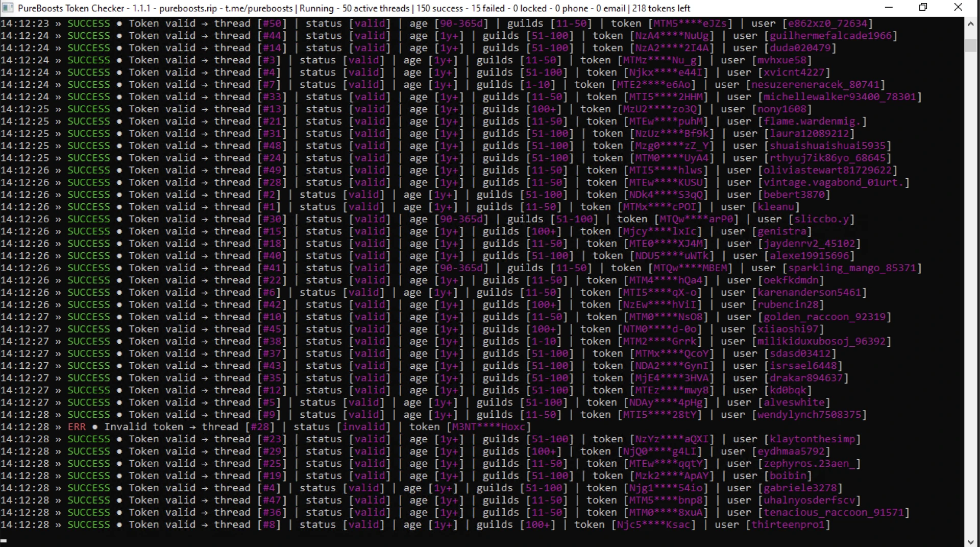The width and height of the screenshot is (980, 547).
Task: Click username genistra
Action: (782, 231)
